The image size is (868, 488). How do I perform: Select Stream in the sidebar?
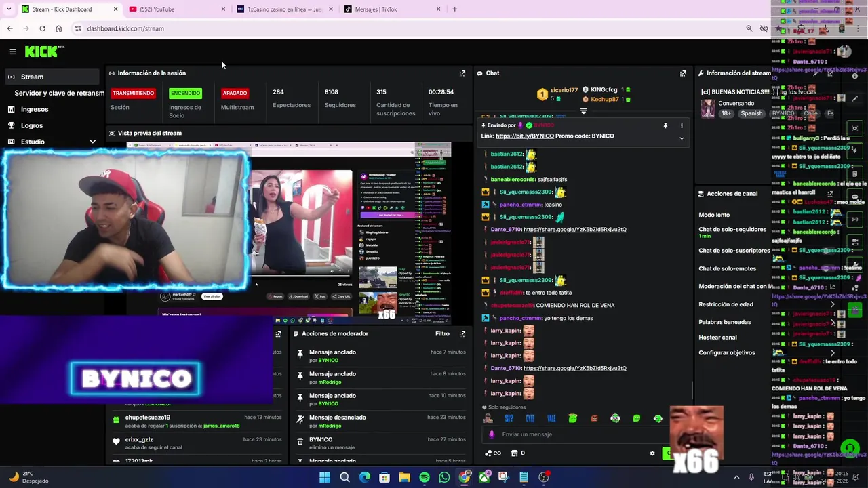51,77
